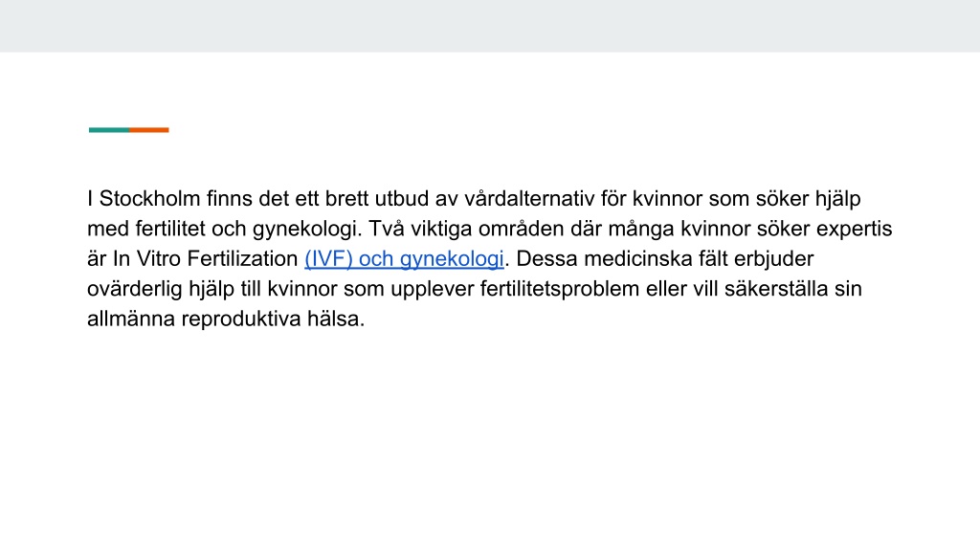Click the word "hjälp" ending first line
The height and width of the screenshot is (551, 980).
(x=837, y=199)
